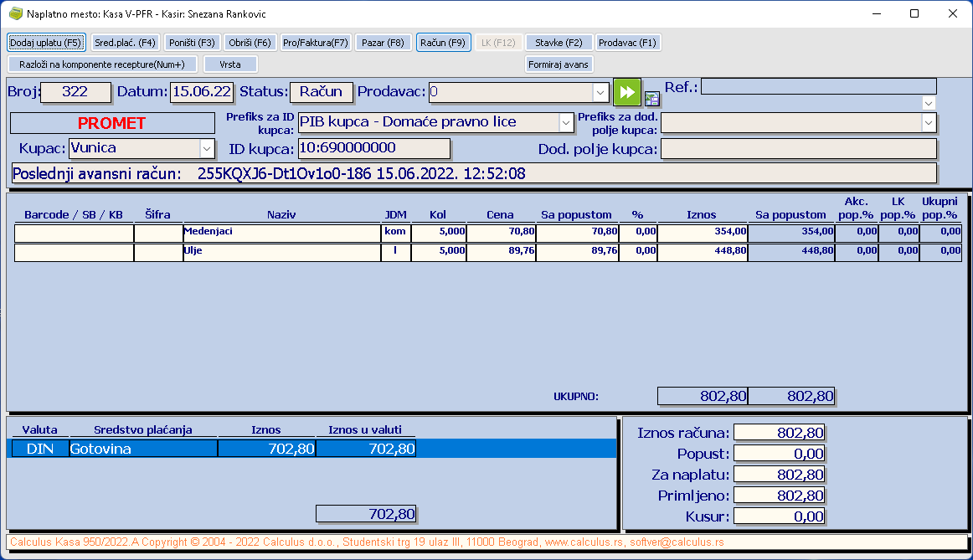
Task: Click the small table icon beside Ref.
Action: (x=651, y=99)
